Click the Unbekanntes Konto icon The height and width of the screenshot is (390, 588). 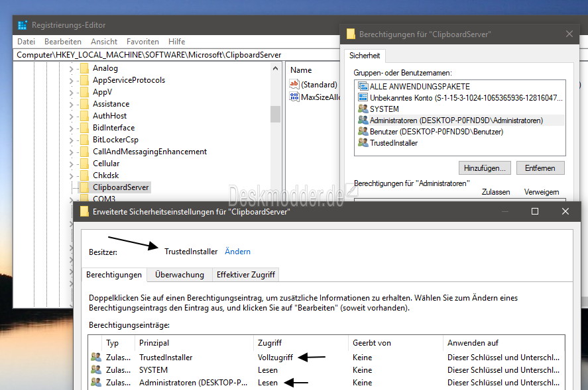[363, 98]
